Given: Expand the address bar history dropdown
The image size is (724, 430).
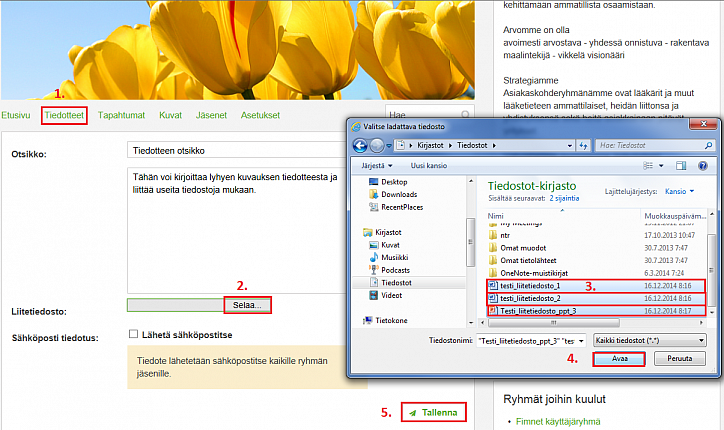Looking at the screenshot, I should point(570,145).
